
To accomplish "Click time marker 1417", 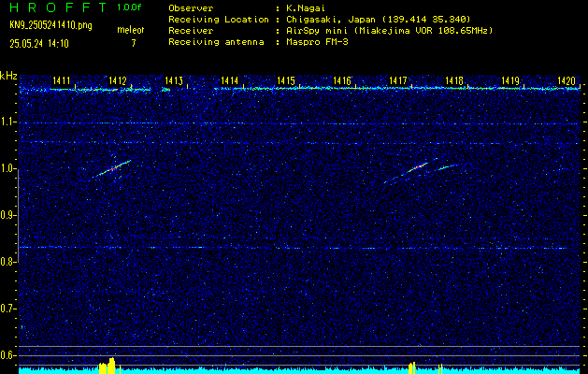I will click(398, 80).
